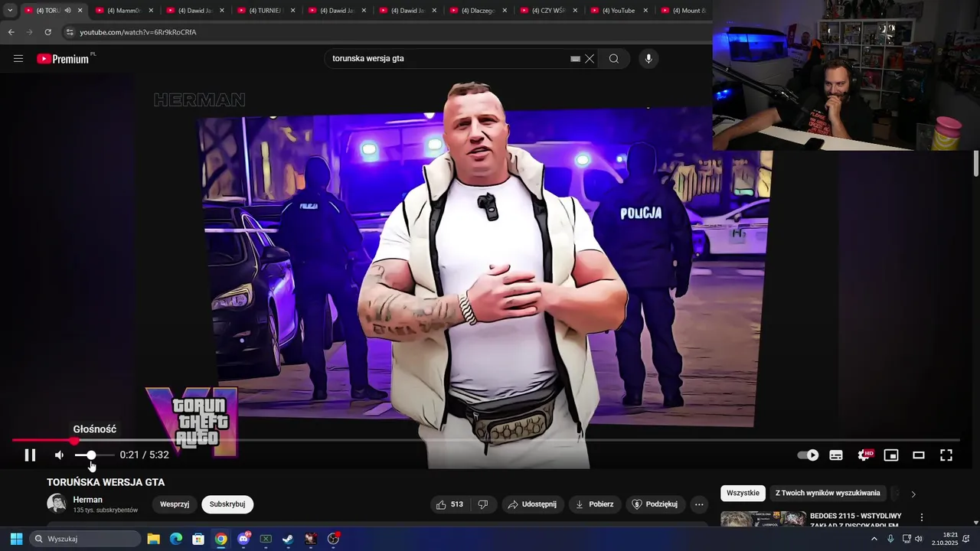Select the Wszystkie filter chip
The height and width of the screenshot is (551, 980).
[743, 494]
